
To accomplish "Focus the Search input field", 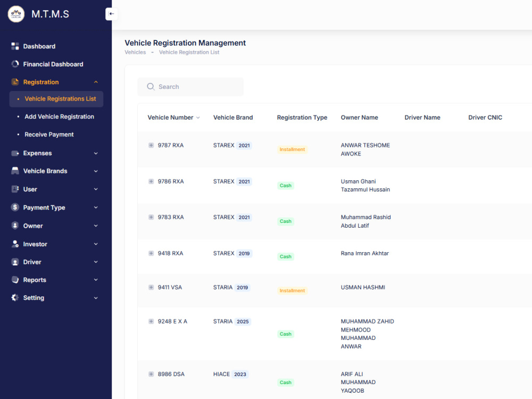I will pos(190,87).
